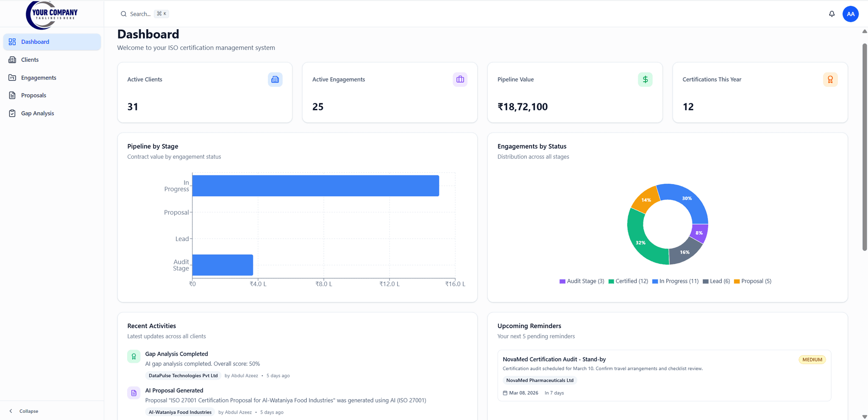Click the Al-Wataniya Food Industries tag
The image size is (868, 420).
point(180,412)
